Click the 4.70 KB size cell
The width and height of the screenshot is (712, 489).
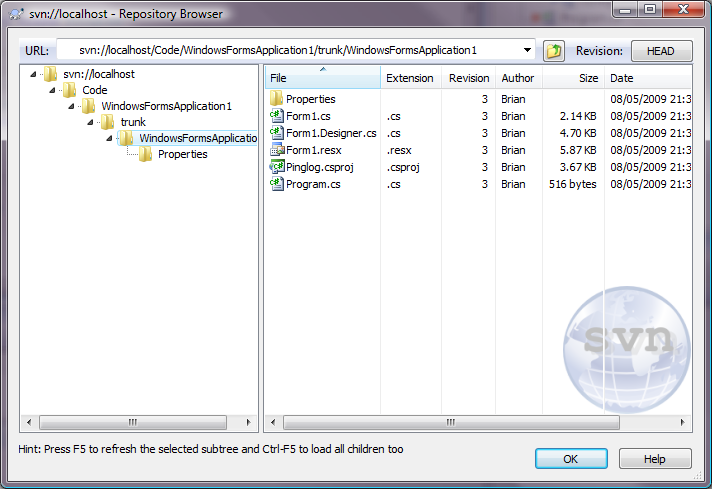pyautogui.click(x=578, y=133)
